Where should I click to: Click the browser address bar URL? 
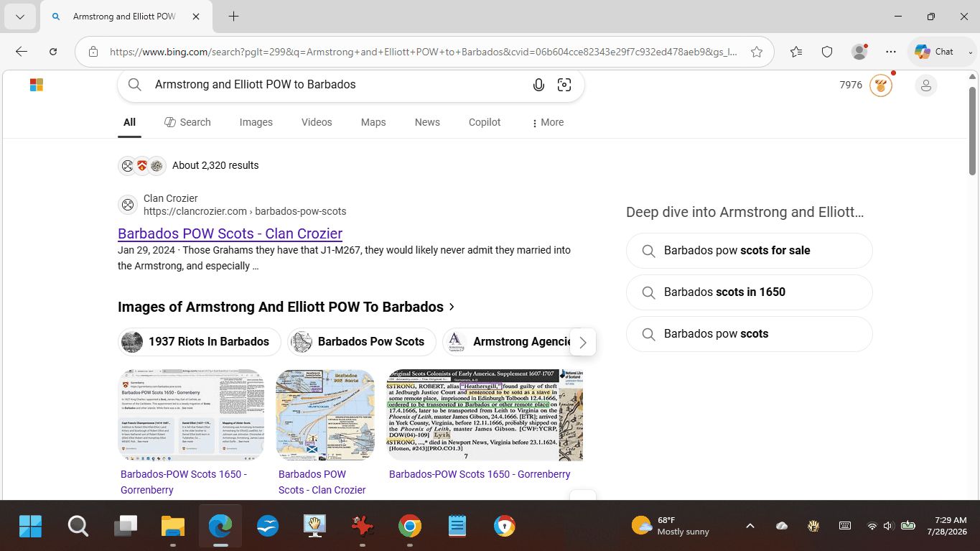click(424, 52)
